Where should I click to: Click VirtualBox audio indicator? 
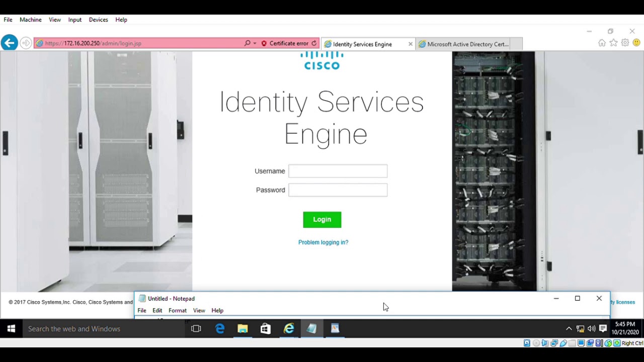click(545, 343)
